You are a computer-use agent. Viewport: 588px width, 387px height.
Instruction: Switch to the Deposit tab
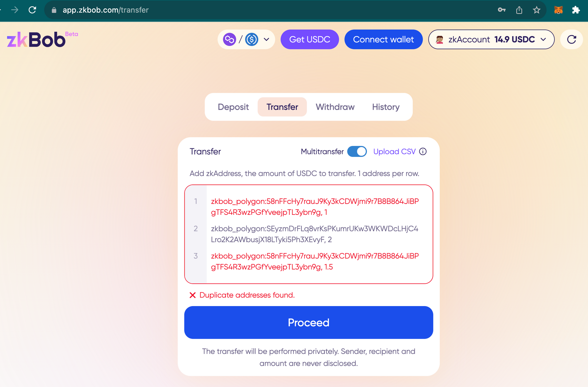[x=233, y=107]
